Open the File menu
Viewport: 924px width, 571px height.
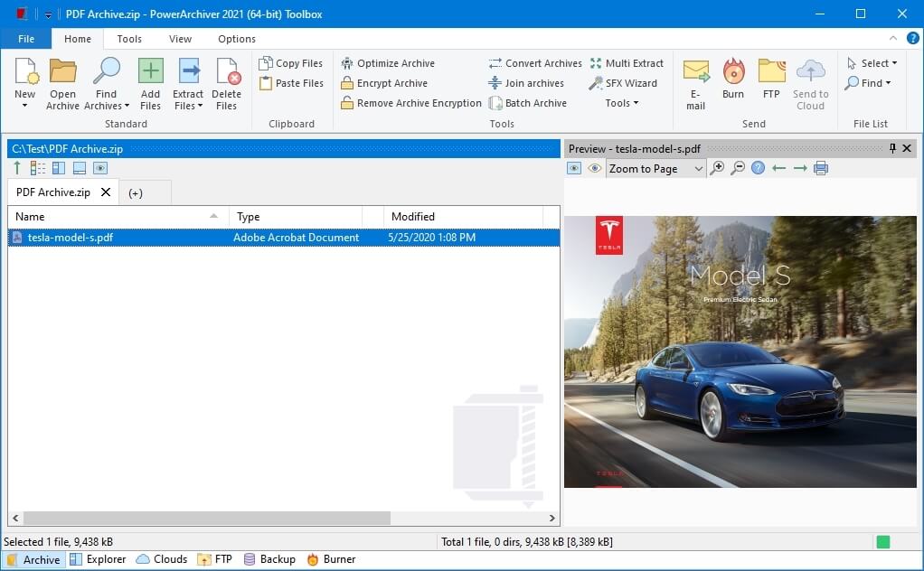click(x=26, y=39)
